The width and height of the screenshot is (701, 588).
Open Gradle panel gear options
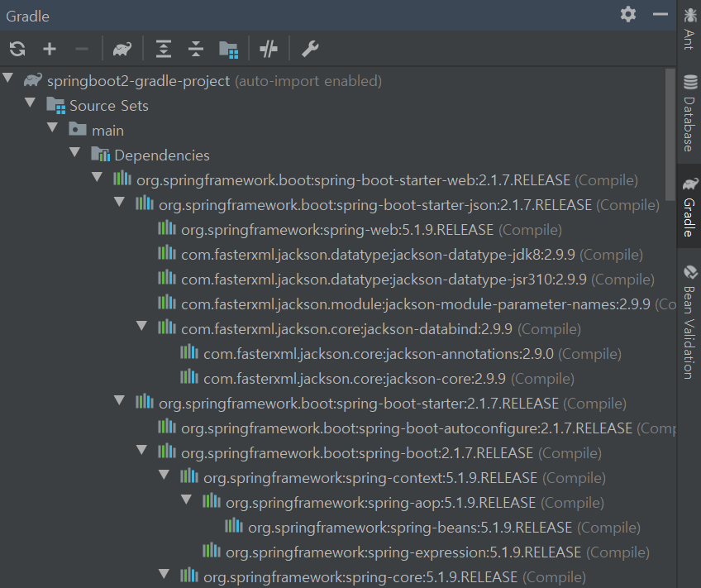coord(628,14)
